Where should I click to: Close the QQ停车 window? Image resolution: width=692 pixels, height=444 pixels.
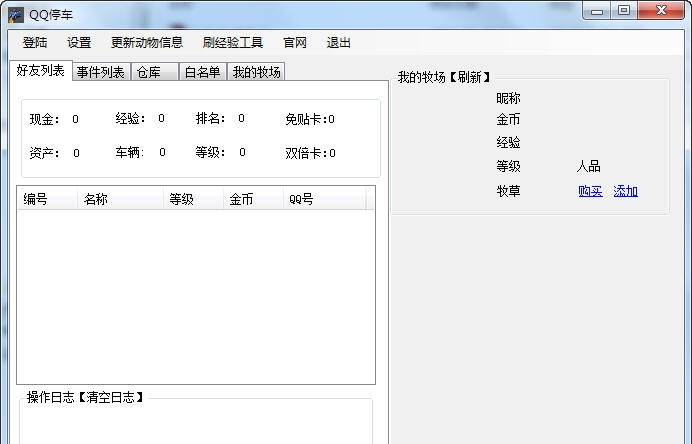pos(661,11)
